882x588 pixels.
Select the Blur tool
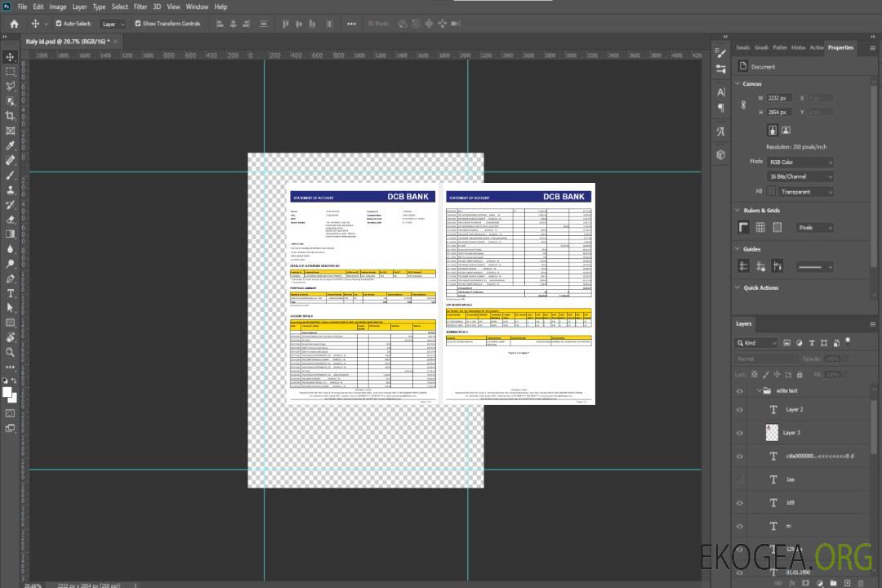point(10,249)
